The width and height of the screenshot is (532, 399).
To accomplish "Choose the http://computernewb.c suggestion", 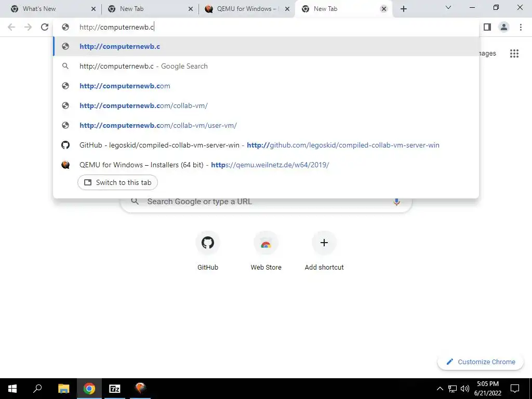I will (266, 46).
